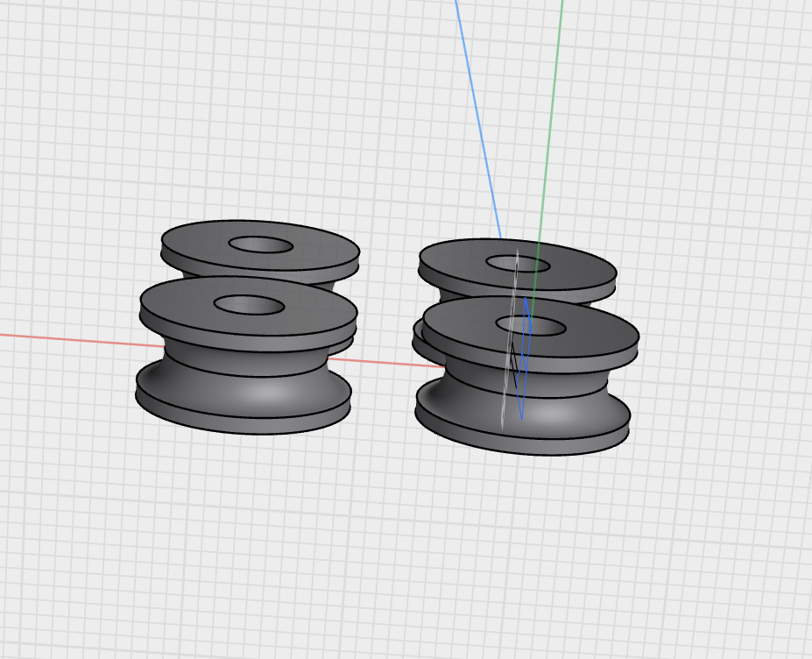Select the blue sketch profile on front-right spool
Viewport: 812px width, 659px height.
pos(524,358)
